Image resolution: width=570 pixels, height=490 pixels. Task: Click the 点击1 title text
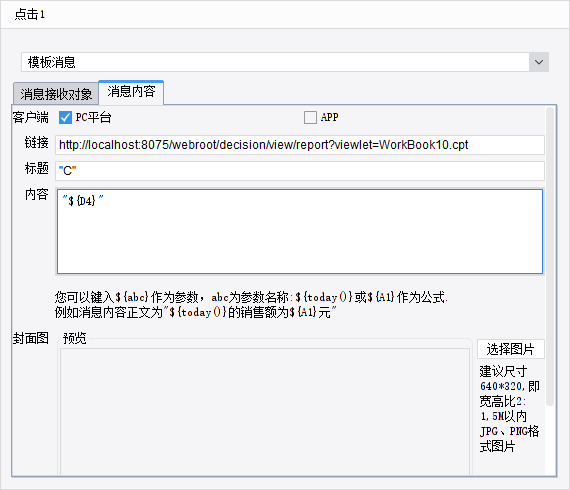[30, 15]
